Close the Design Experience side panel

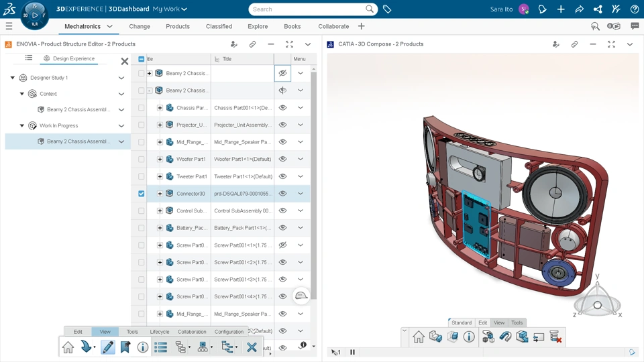(125, 61)
